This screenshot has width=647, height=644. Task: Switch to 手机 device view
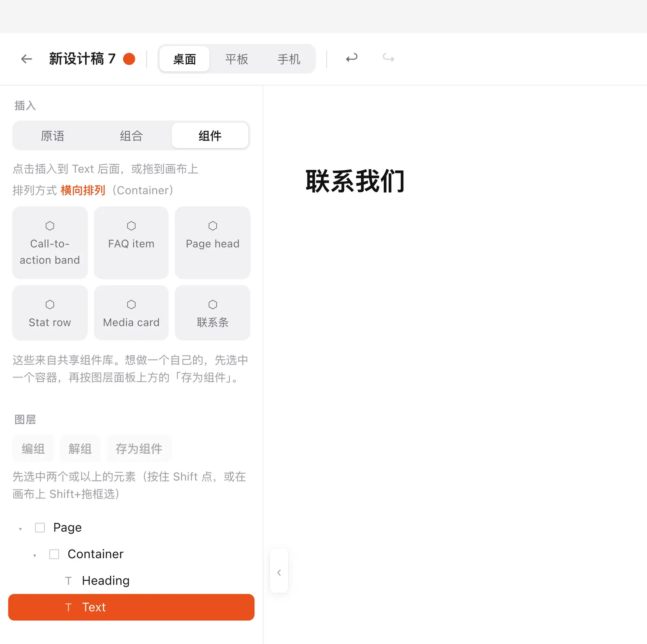(289, 59)
